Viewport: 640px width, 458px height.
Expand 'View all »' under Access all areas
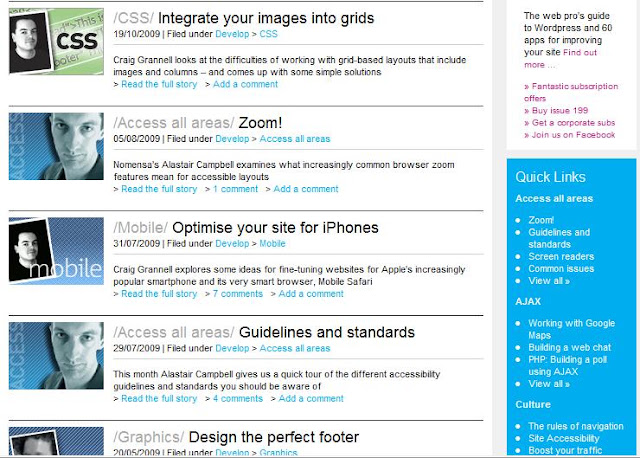click(549, 281)
